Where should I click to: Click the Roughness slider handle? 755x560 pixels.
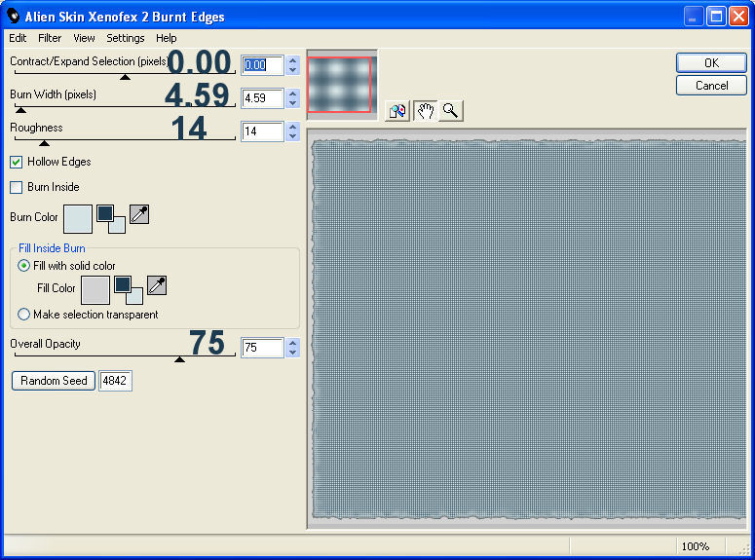pos(44,143)
